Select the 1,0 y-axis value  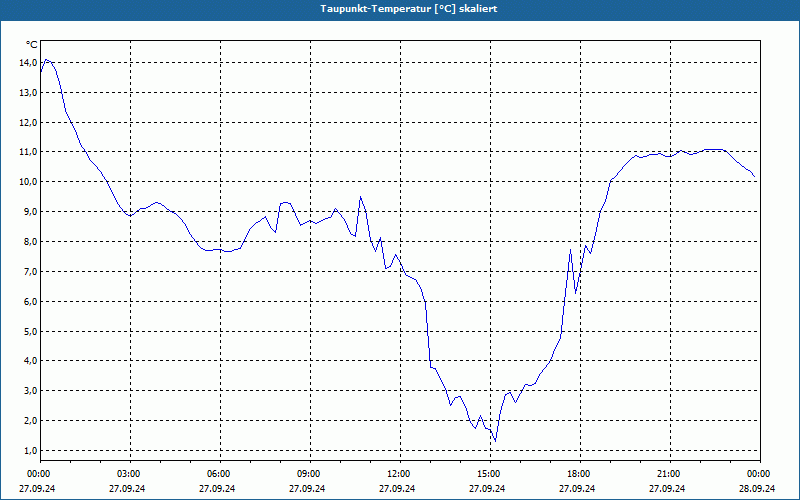click(x=30, y=450)
